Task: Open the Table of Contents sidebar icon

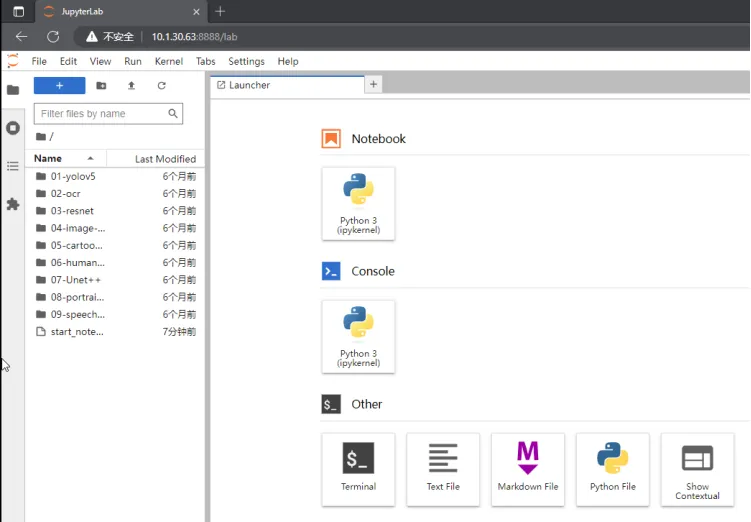Action: tap(13, 166)
